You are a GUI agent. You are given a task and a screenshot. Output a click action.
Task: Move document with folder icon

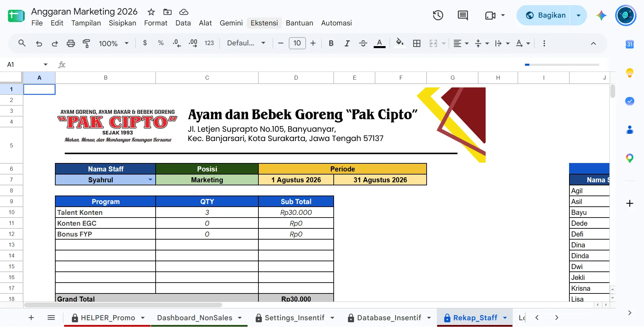click(168, 12)
